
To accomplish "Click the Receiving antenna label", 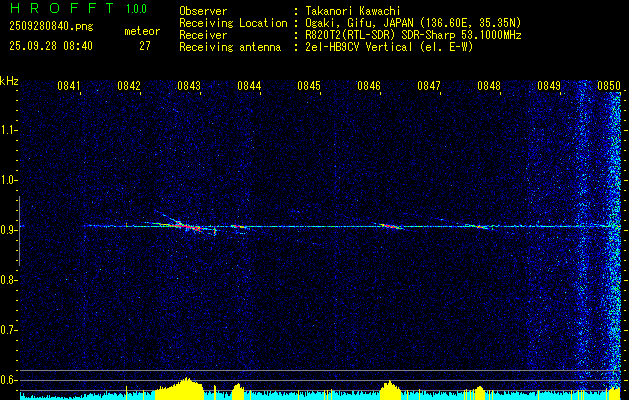I will (x=230, y=47).
